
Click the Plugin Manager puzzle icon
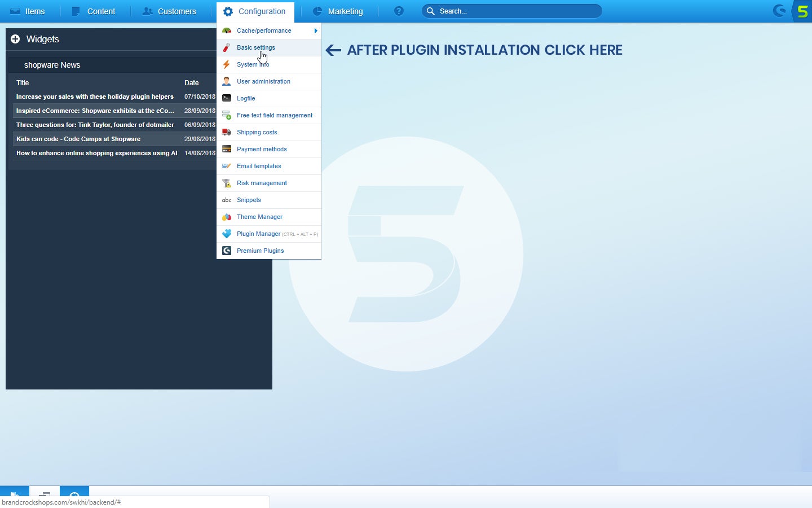tap(227, 234)
